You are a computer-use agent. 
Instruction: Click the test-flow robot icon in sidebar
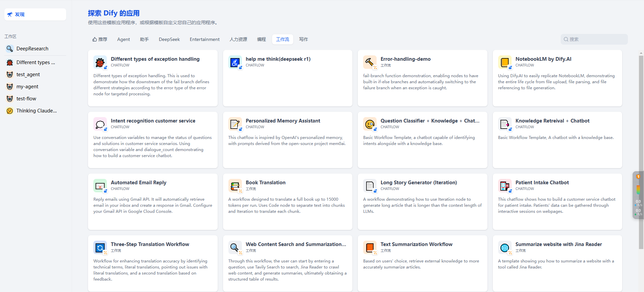coord(10,99)
